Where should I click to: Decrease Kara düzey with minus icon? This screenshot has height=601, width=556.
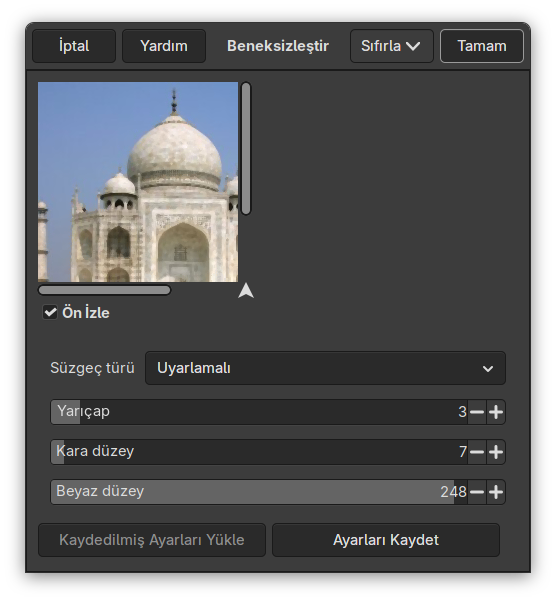coord(477,452)
